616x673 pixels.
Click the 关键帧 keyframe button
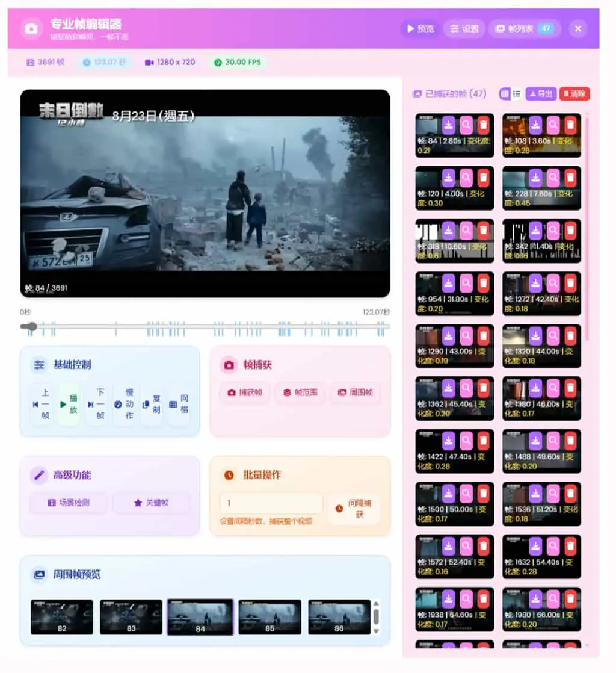(152, 503)
